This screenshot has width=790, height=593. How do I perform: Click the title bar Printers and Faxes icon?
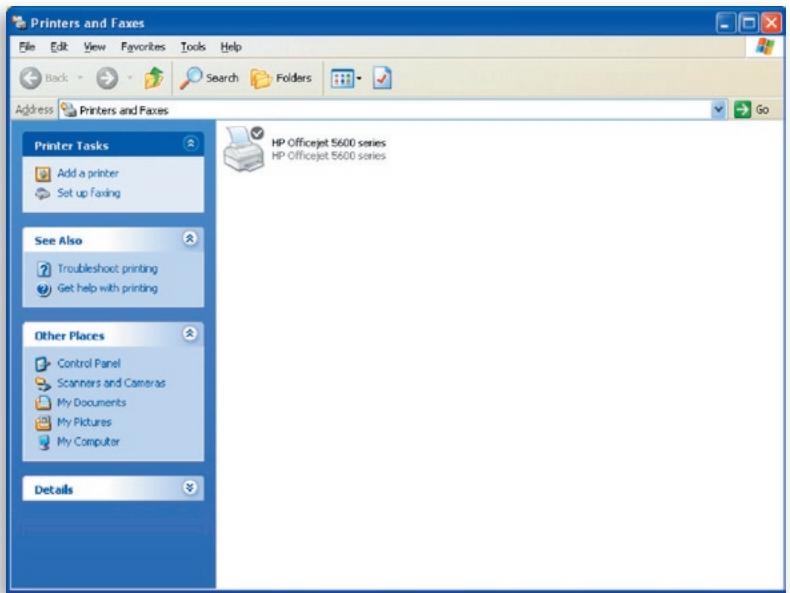[x=19, y=22]
